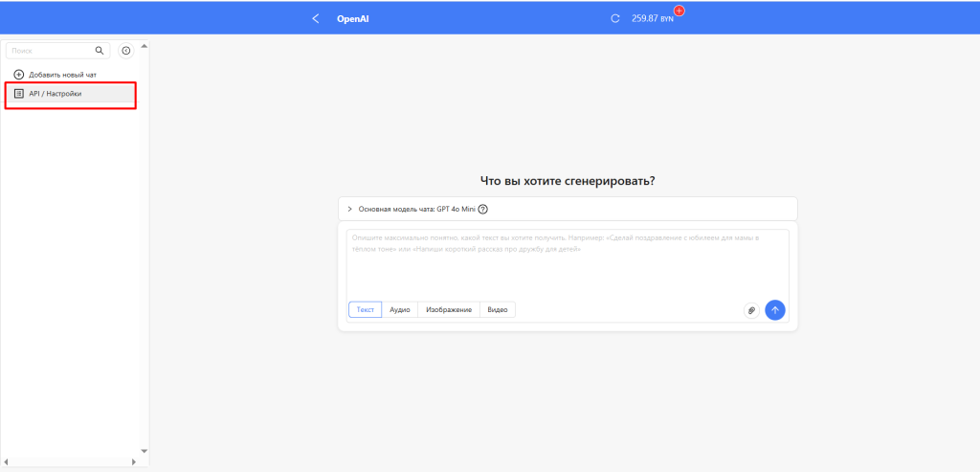Click Добавить новый чат link
This screenshot has height=472, width=980.
pyautogui.click(x=62, y=75)
